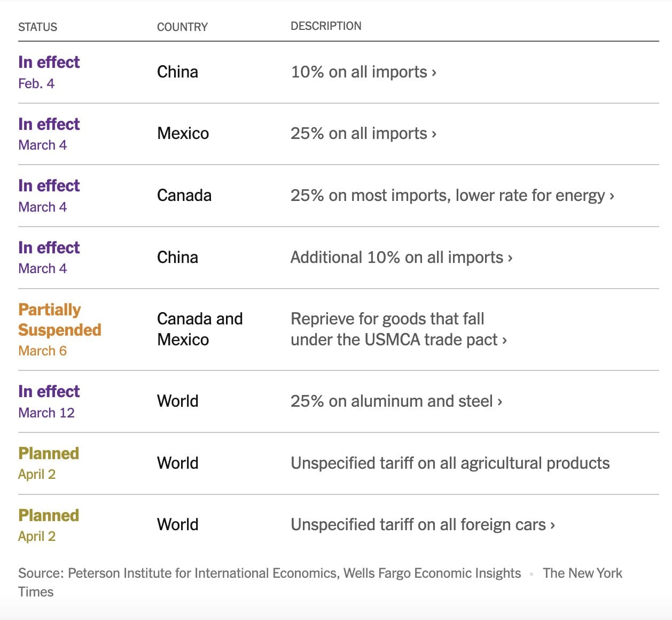This screenshot has width=672, height=620.
Task: Click the STATUS column header
Action: (37, 27)
